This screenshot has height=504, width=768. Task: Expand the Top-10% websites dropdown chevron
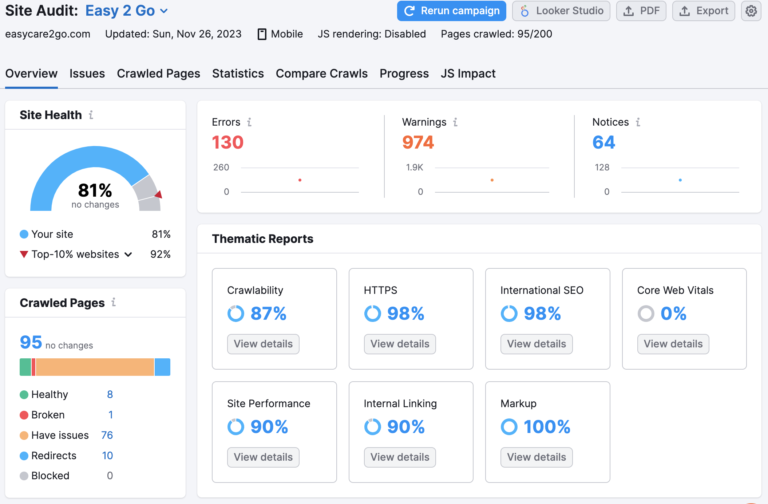128,254
